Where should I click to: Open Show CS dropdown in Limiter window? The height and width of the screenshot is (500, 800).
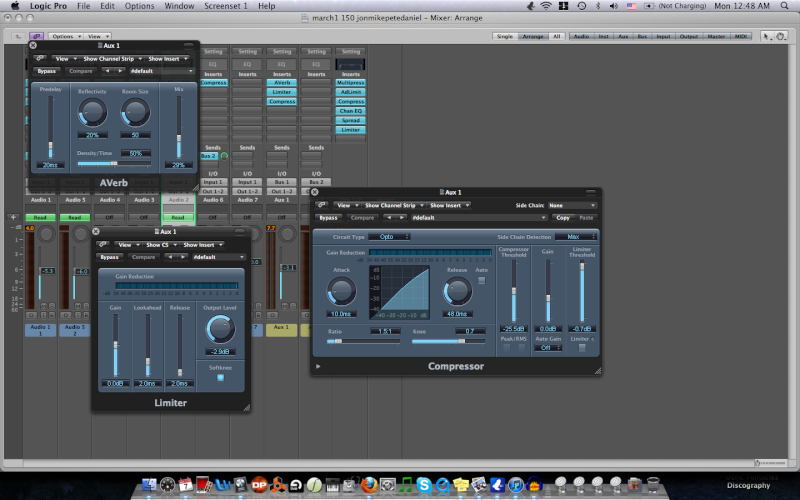pyautogui.click(x=160, y=245)
